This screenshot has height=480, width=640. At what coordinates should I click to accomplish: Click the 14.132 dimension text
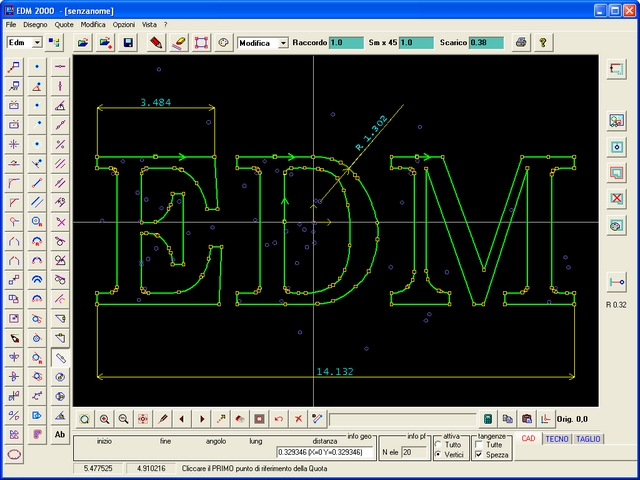click(335, 371)
